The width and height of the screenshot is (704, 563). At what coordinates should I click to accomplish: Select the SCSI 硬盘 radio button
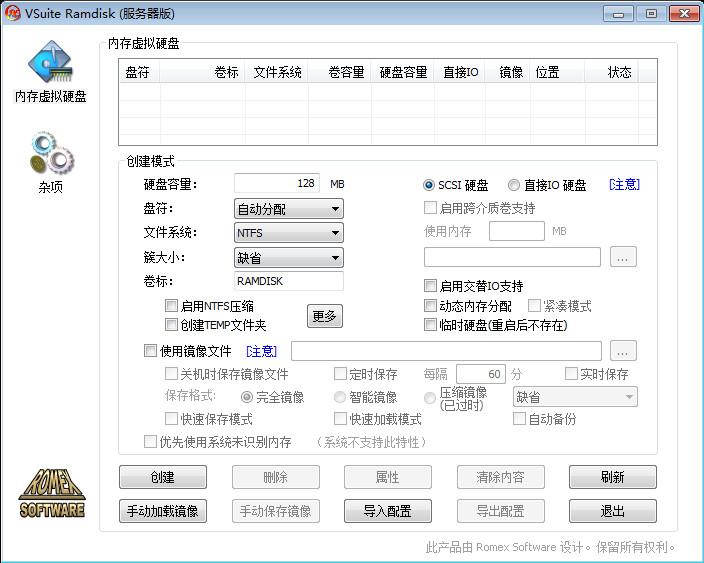pyautogui.click(x=429, y=185)
